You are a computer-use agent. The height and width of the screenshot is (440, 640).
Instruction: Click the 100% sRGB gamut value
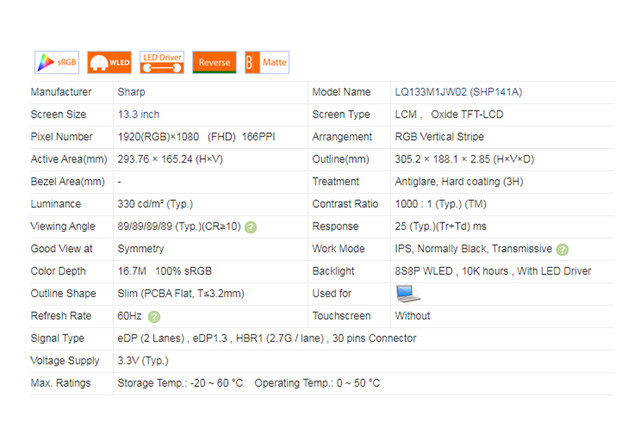pos(183,271)
